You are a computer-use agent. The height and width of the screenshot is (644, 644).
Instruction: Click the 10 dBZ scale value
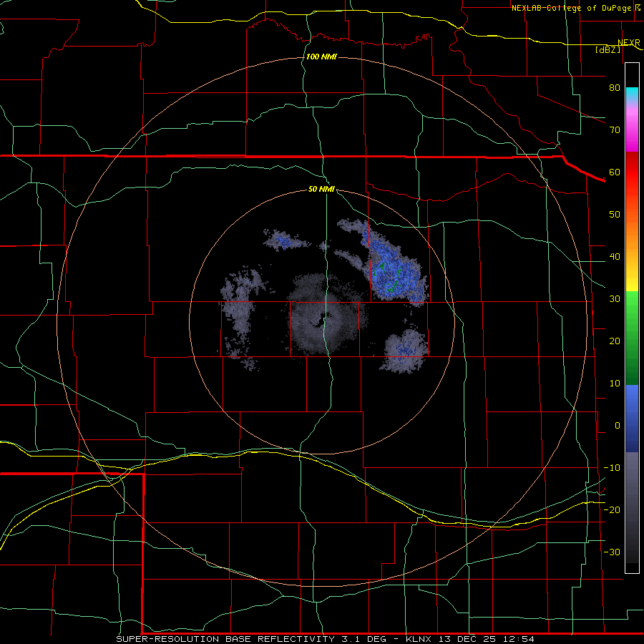pos(615,384)
